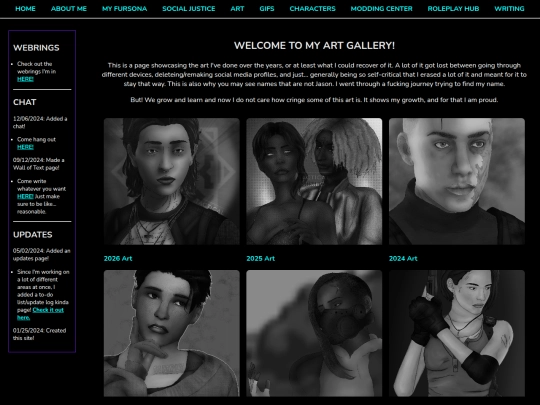Image resolution: width=540 pixels, height=405 pixels.
Task: Select SOCIAL JUSTICE from the top menu
Action: [189, 9]
